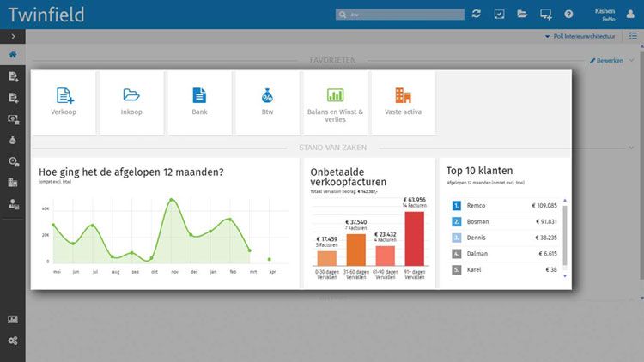This screenshot has width=644, height=362.
Task: Click the Top 10 klanten scrollbar thumb
Action: [x=565, y=236]
